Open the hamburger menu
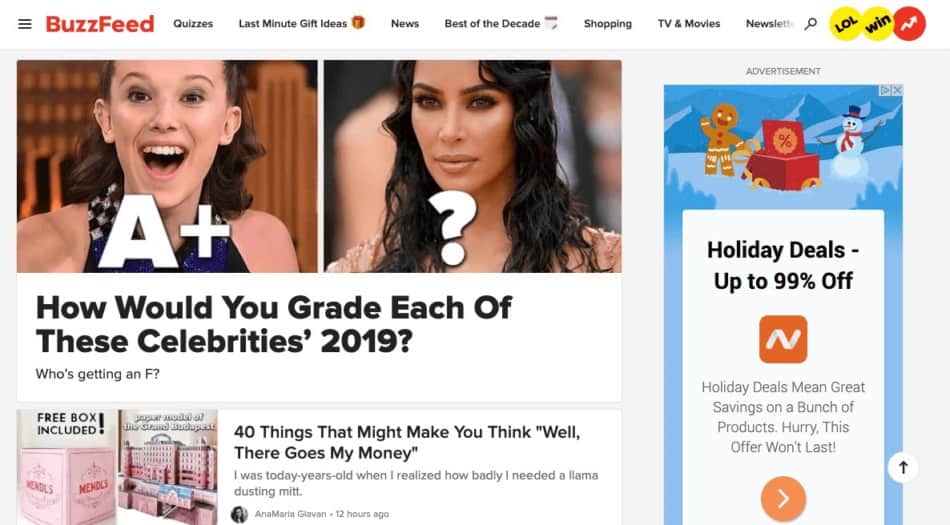The width and height of the screenshot is (950, 525). click(25, 24)
